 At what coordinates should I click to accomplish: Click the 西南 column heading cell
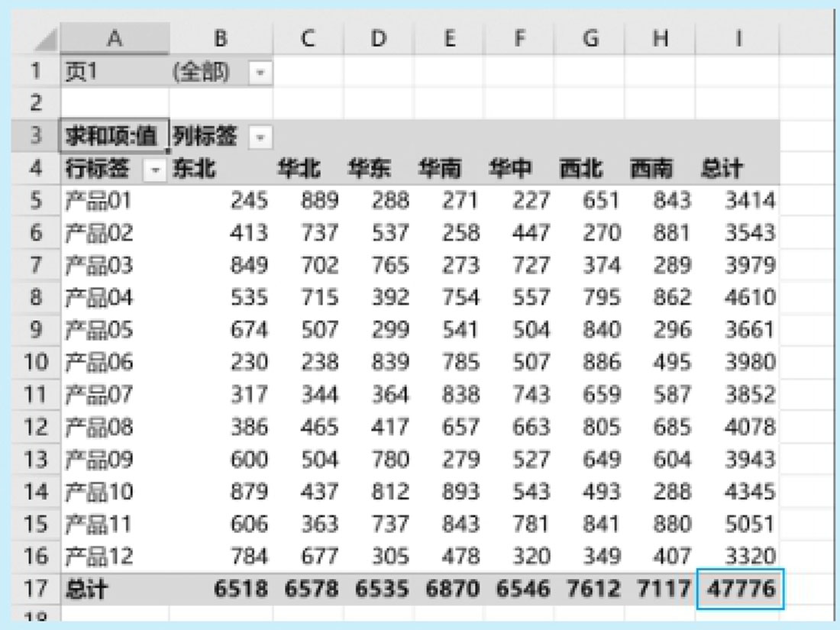click(651, 169)
